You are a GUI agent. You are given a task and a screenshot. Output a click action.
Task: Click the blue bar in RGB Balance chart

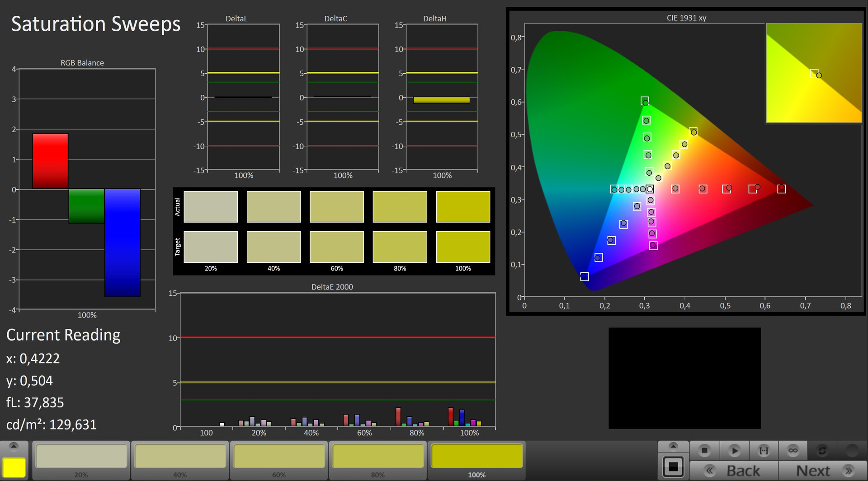click(x=123, y=243)
